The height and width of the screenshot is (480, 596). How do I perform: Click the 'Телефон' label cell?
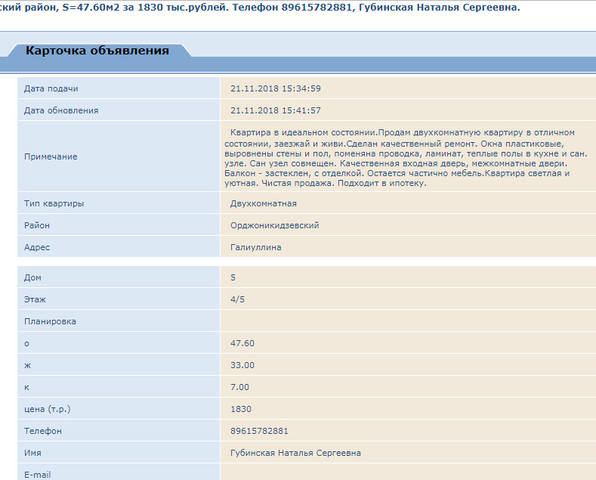click(x=118, y=431)
